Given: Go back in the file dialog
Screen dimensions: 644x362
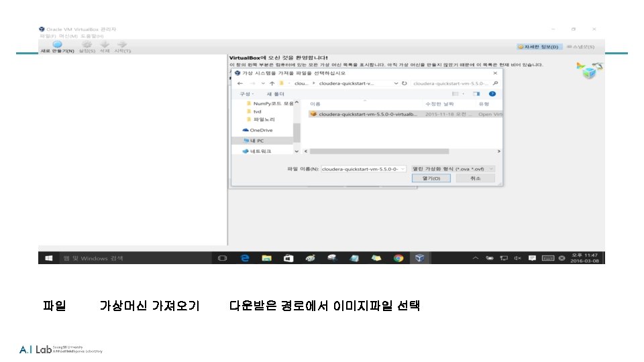Looking at the screenshot, I should point(240,83).
